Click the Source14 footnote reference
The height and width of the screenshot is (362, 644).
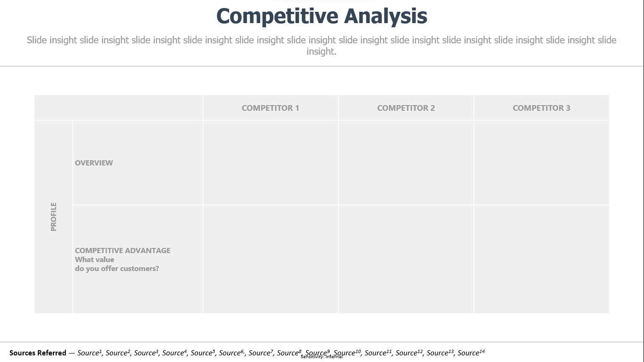pyautogui.click(x=471, y=353)
